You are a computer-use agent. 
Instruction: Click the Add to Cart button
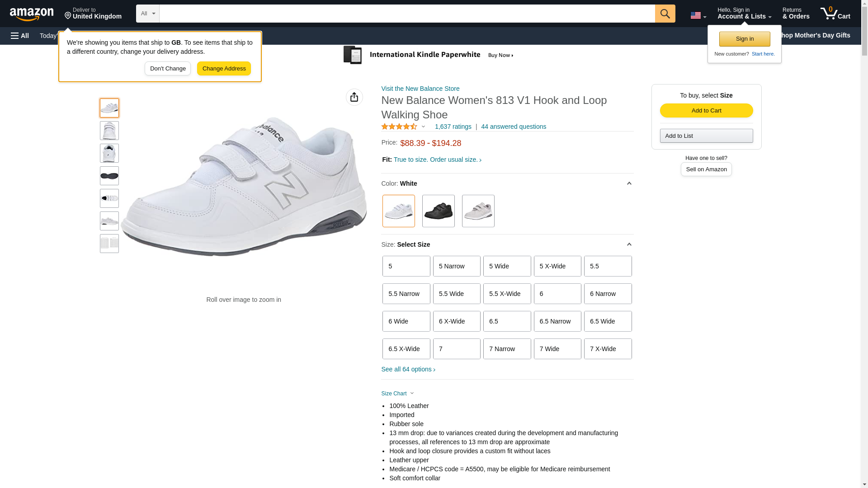point(706,111)
